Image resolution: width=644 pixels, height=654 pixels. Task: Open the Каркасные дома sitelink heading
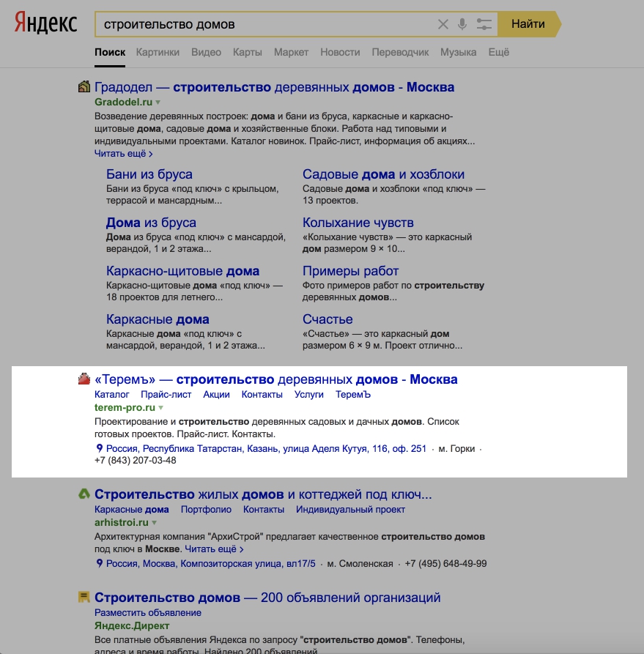(x=158, y=319)
